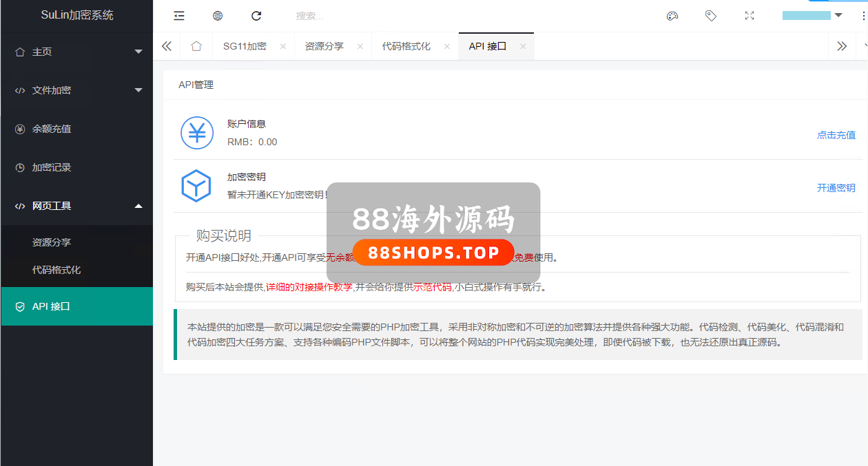Screen dimensions: 868x466
Task: Switch to the 代码格式化 tab
Action: coord(406,46)
